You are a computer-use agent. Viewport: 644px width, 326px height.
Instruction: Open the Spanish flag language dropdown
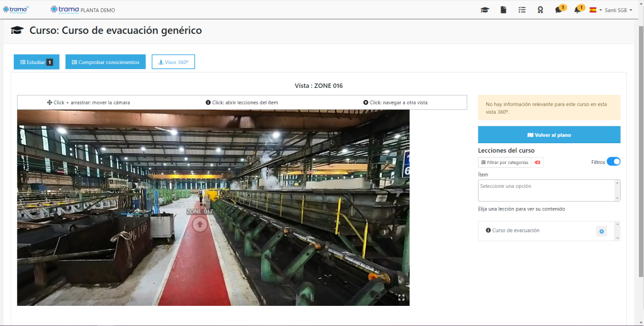coord(595,10)
